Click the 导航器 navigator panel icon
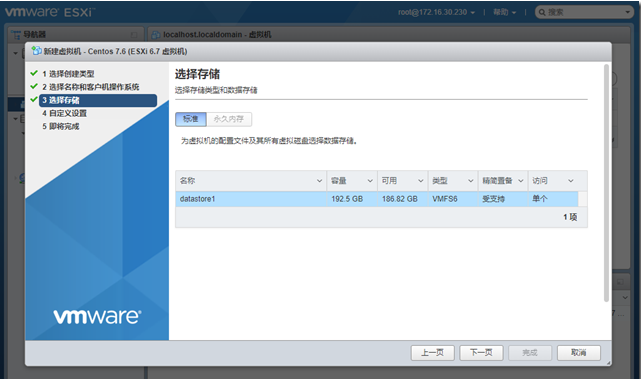 point(16,35)
